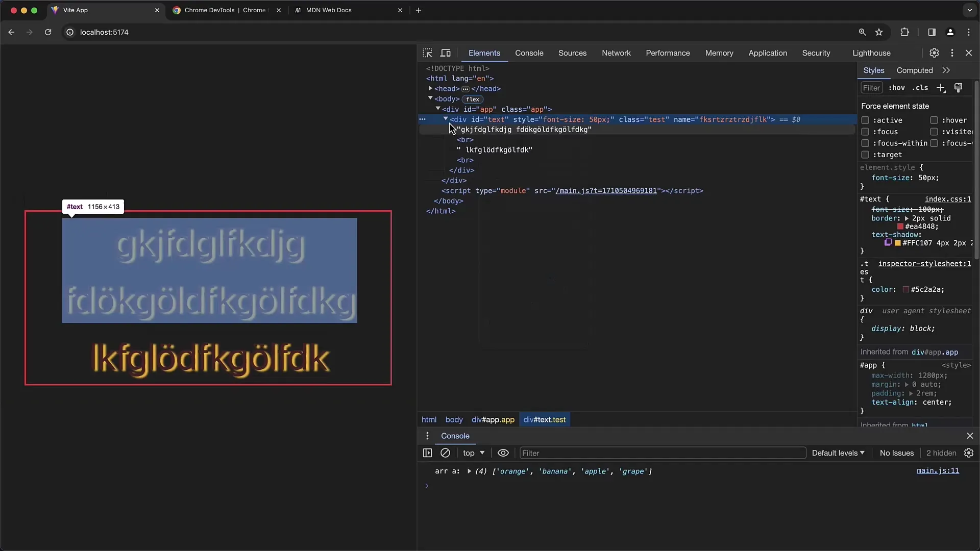Screen dimensions: 980x551
Task: Toggle the device toolbar icon
Action: (x=446, y=53)
